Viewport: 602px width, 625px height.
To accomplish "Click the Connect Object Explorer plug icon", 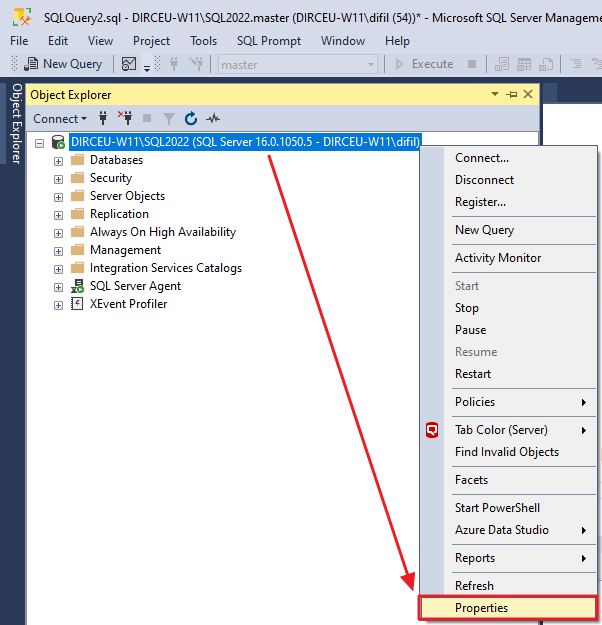I will pos(103,118).
